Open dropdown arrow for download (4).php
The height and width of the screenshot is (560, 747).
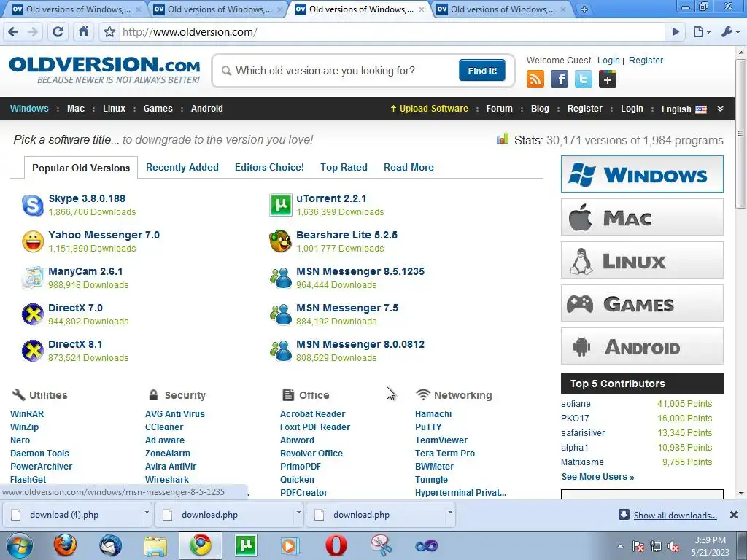click(147, 513)
